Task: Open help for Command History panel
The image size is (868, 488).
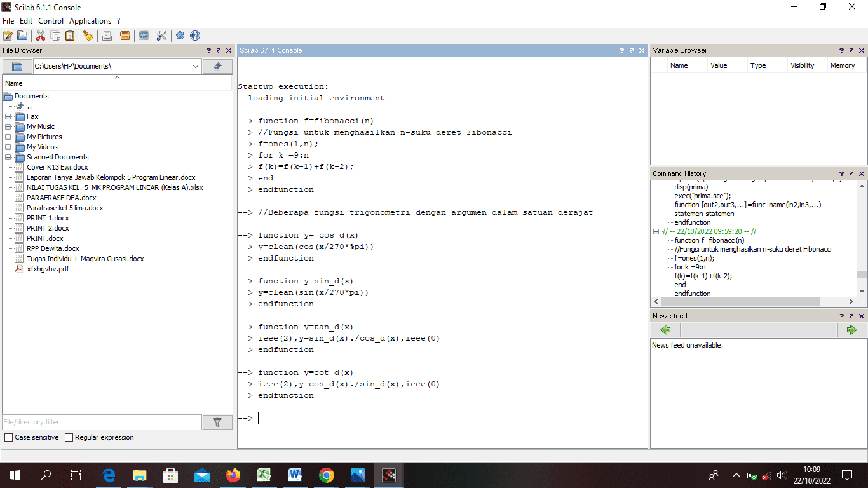Action: (841, 173)
